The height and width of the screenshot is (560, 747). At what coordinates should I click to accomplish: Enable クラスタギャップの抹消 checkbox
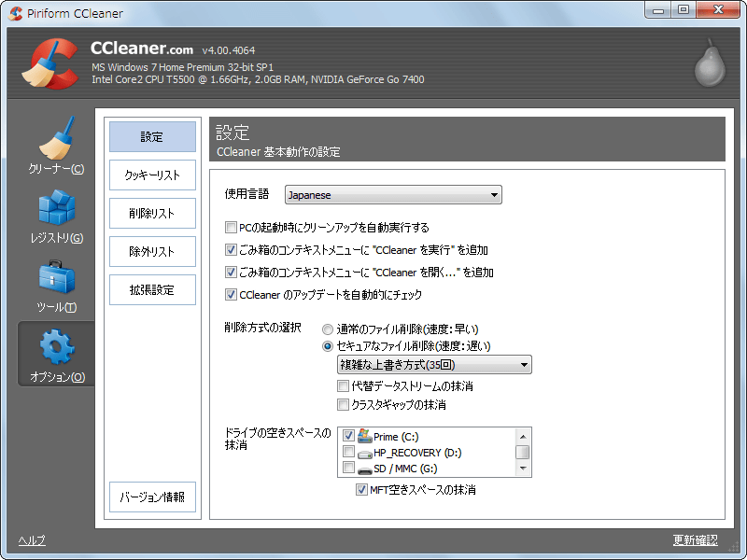click(x=343, y=405)
